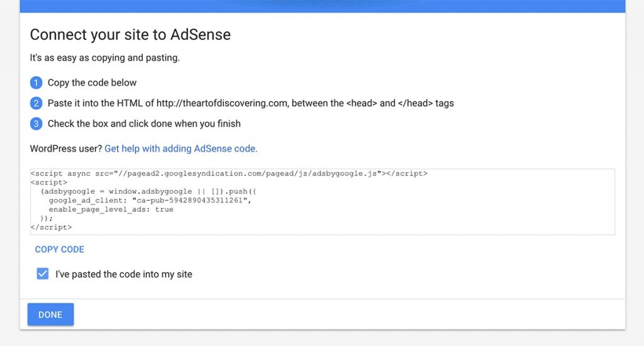
Task: Uncheck "I've pasted the code" checkbox
Action: (x=43, y=274)
